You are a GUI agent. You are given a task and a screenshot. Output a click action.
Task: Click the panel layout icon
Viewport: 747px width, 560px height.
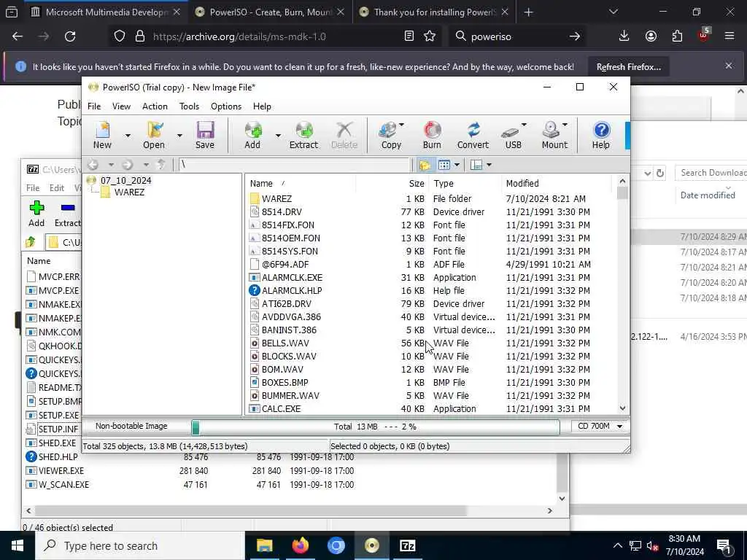click(476, 165)
